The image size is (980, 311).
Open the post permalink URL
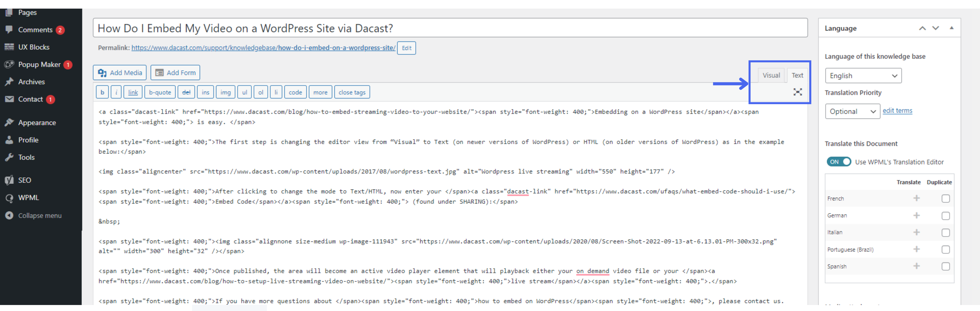pos(263,48)
